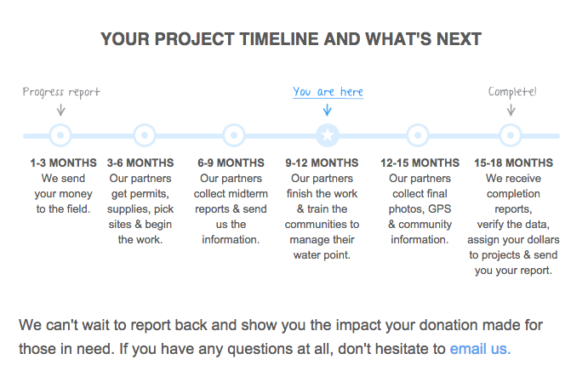The width and height of the screenshot is (588, 388).
Task: Click the 15-18 MONTHS heading
Action: coord(513,163)
